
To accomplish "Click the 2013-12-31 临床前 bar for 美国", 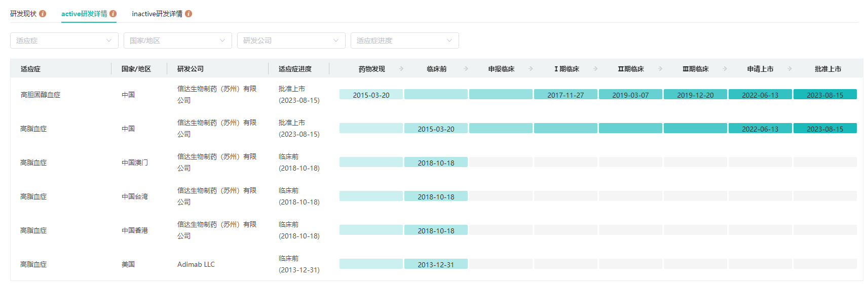I will 436,264.
